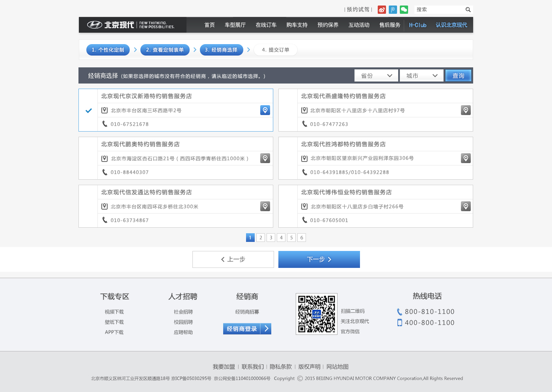Select the 燕盛隆 dealer checkbox area
Image resolution: width=552 pixels, height=392 pixels.
(x=288, y=110)
